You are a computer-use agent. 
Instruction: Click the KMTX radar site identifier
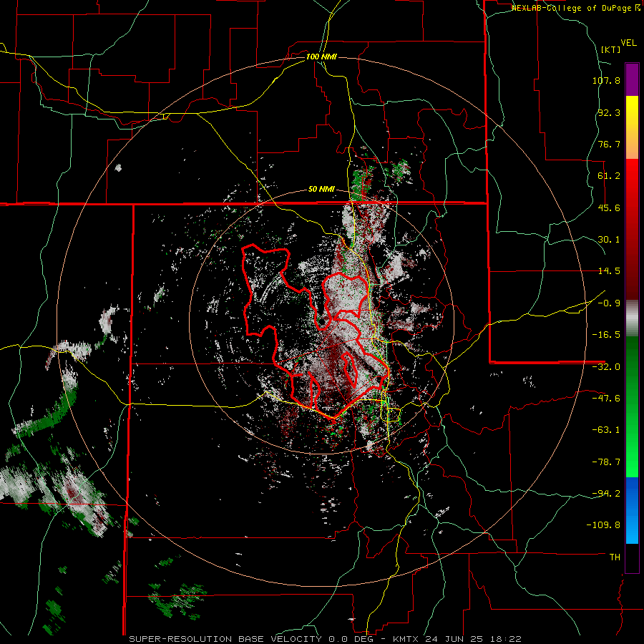406,639
